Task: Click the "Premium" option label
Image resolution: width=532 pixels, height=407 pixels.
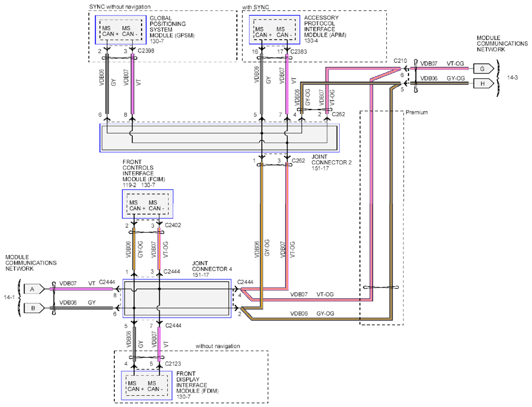Action: (416, 113)
